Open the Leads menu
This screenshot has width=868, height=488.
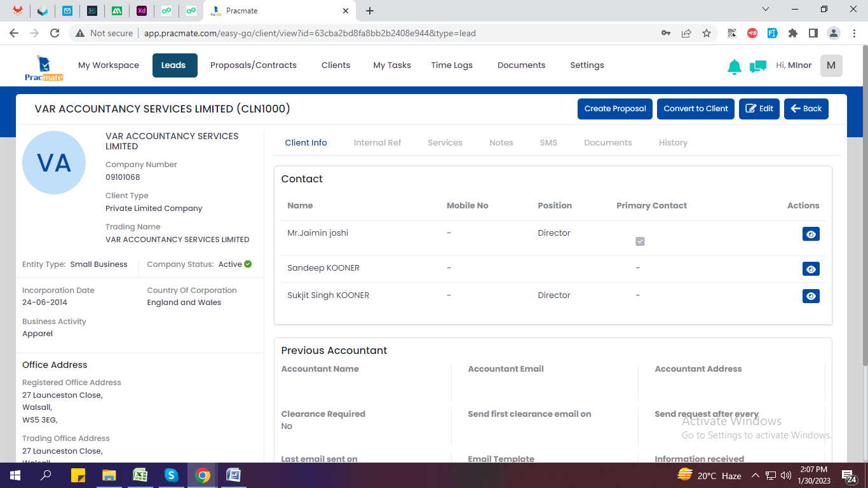pyautogui.click(x=175, y=65)
